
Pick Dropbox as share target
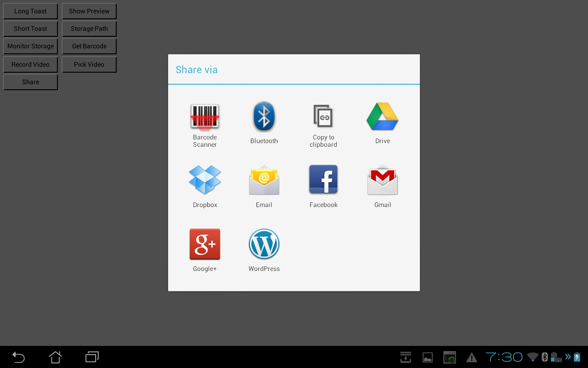pyautogui.click(x=205, y=186)
